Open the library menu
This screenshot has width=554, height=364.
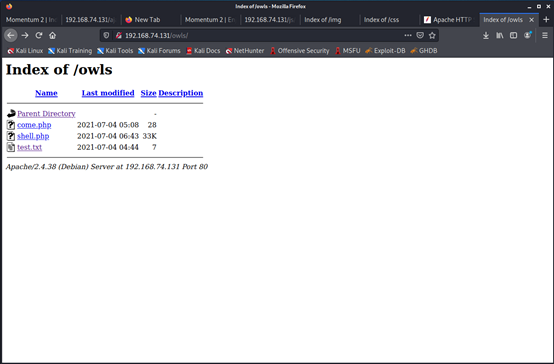coord(500,35)
